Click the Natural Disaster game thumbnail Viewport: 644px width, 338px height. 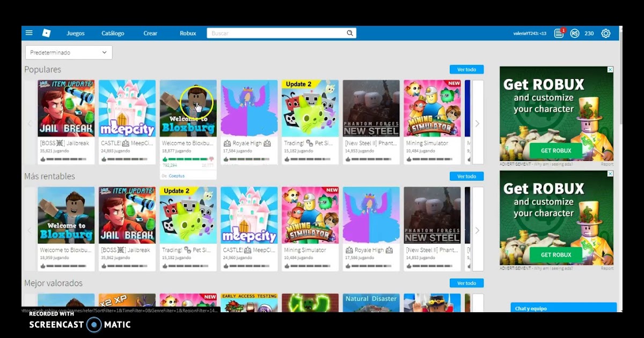coord(371,303)
